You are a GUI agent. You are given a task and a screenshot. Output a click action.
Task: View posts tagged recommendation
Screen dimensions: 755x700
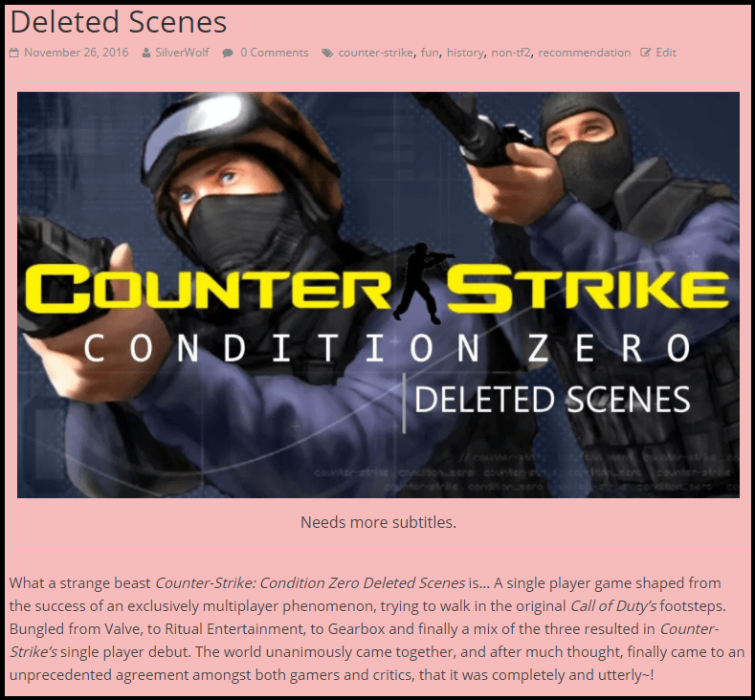[585, 53]
